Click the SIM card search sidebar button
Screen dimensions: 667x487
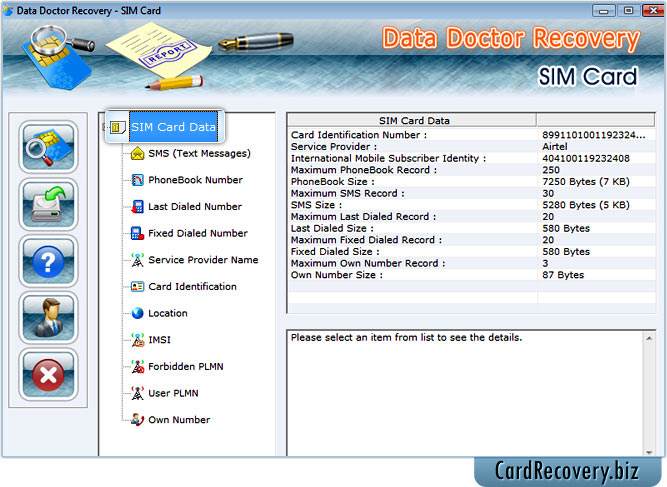48,147
